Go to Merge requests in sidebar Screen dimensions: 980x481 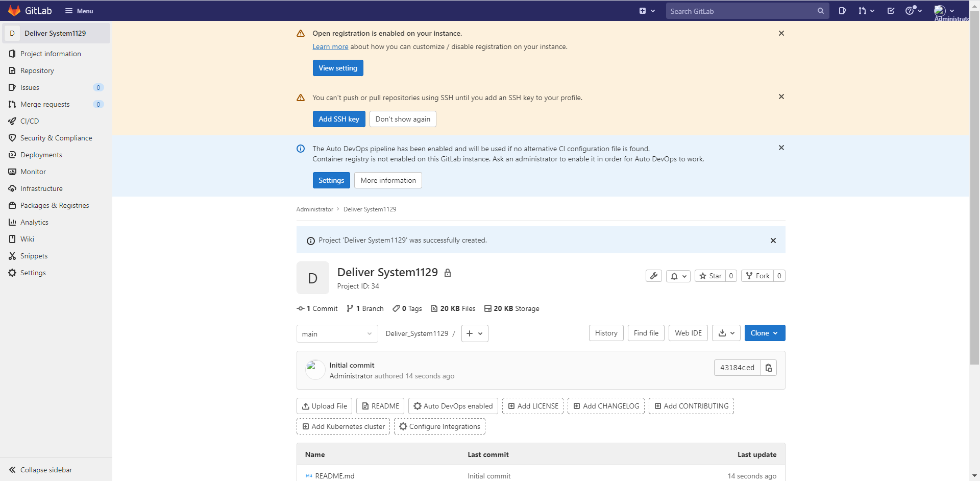55,104
